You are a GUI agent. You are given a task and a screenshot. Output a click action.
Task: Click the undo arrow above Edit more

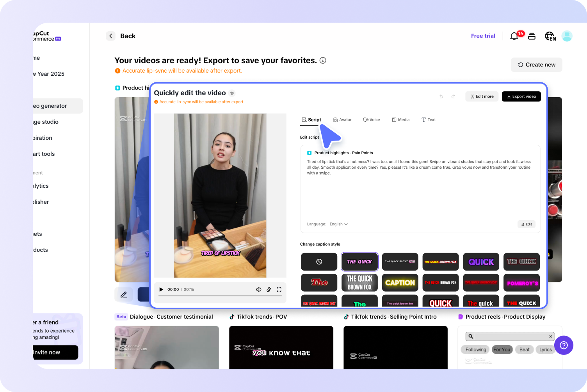pyautogui.click(x=441, y=96)
